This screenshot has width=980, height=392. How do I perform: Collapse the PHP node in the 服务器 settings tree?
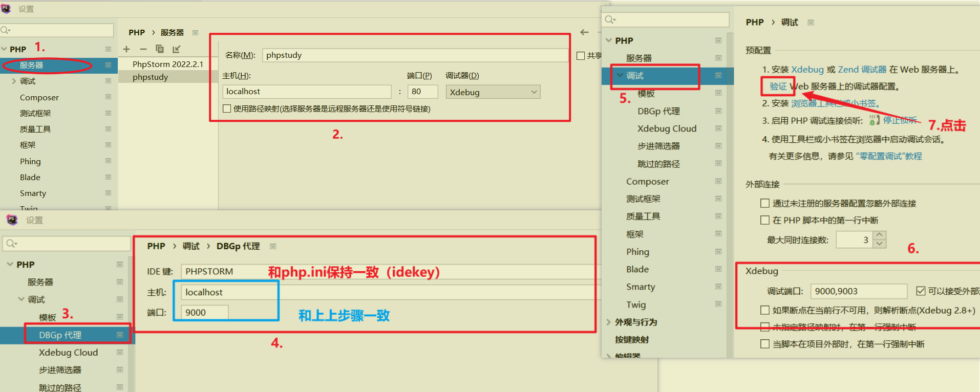point(4,49)
